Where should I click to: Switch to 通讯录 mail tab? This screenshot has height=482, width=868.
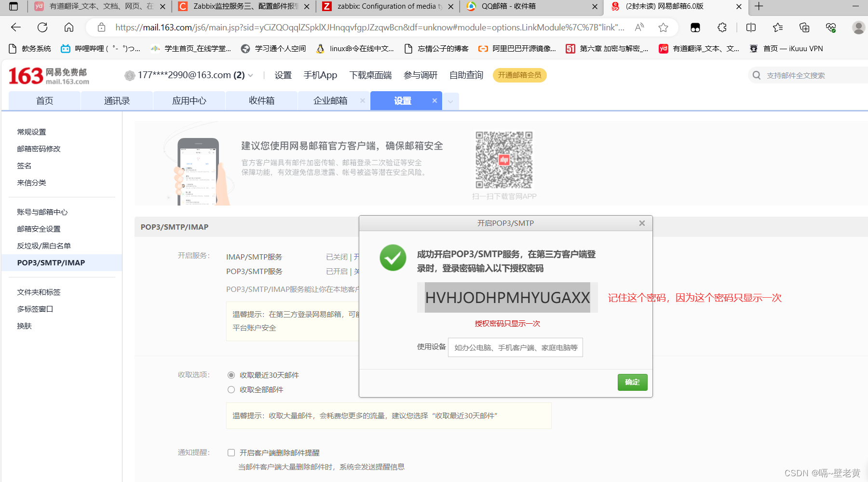pyautogui.click(x=117, y=100)
